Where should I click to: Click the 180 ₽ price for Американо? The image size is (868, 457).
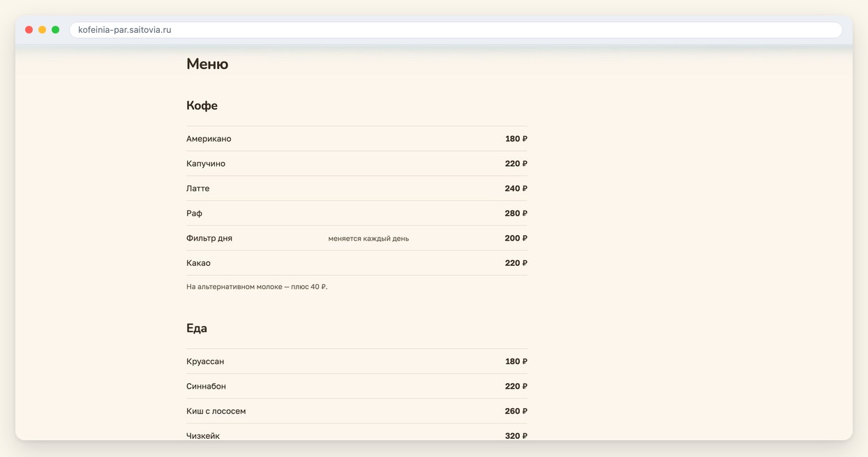point(516,139)
